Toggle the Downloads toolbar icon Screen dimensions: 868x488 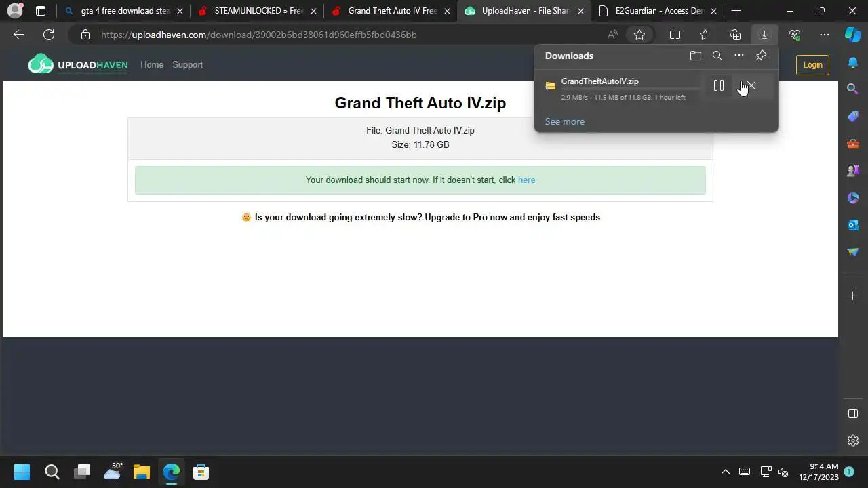(764, 35)
